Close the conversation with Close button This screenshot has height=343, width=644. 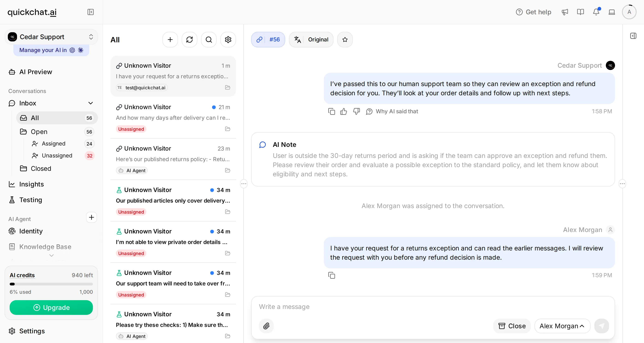pos(512,326)
